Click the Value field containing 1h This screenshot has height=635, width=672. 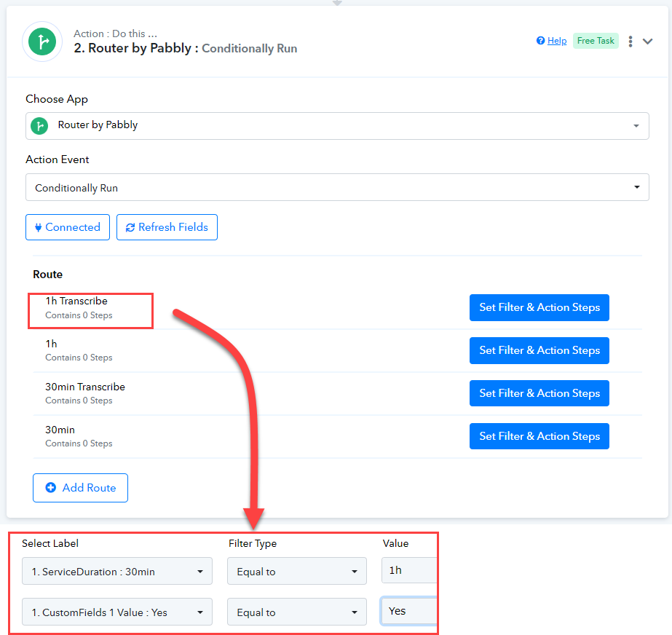coord(409,570)
